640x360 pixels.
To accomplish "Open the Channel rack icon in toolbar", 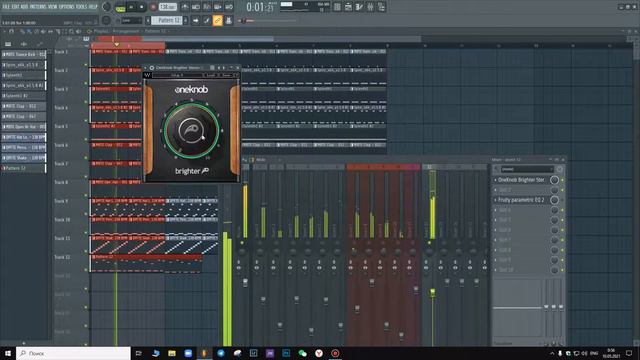I will coord(359,7).
